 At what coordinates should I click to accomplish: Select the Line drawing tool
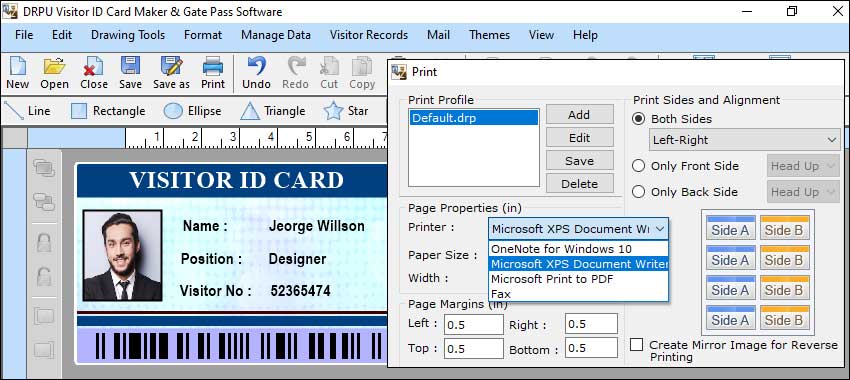point(27,111)
